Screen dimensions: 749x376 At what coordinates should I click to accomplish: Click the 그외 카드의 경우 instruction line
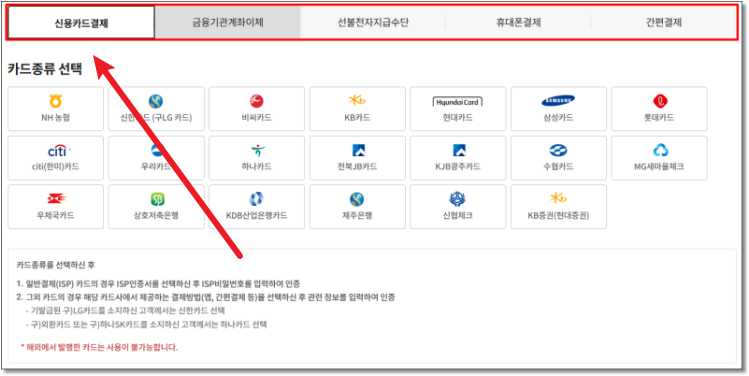[x=206, y=298]
